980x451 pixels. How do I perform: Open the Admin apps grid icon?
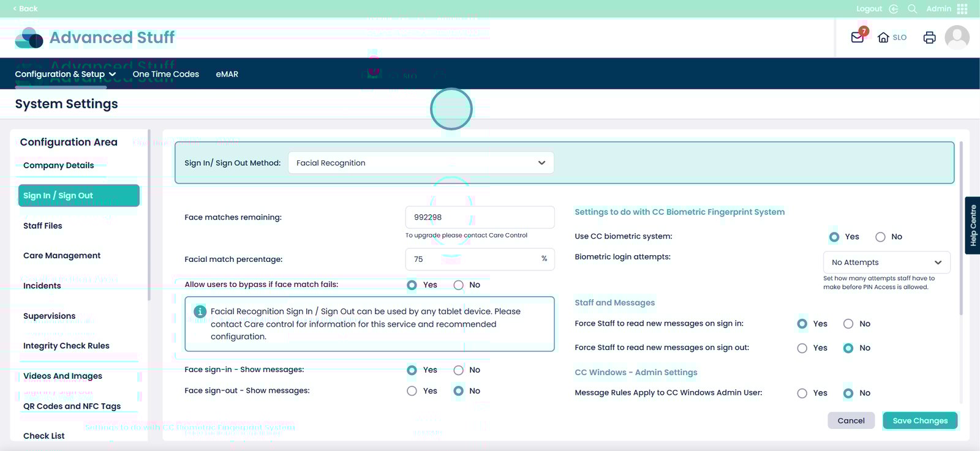click(x=962, y=9)
